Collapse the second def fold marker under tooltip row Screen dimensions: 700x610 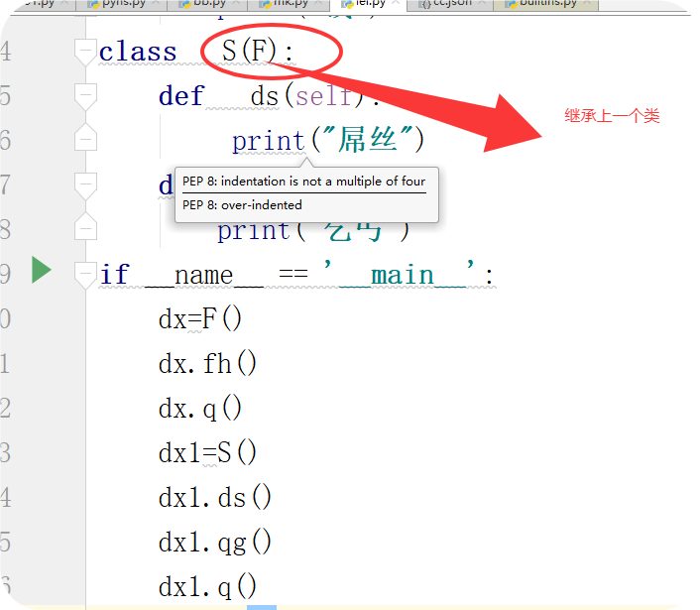click(85, 185)
